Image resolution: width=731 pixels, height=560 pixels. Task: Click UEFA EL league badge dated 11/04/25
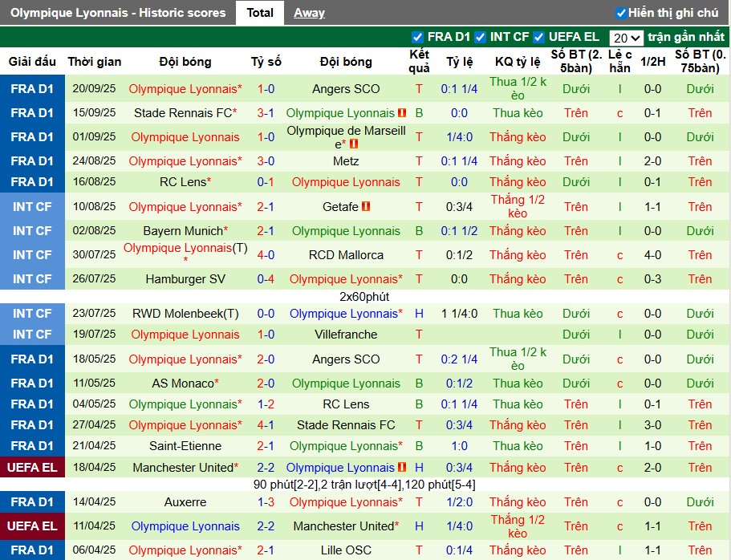click(x=33, y=526)
